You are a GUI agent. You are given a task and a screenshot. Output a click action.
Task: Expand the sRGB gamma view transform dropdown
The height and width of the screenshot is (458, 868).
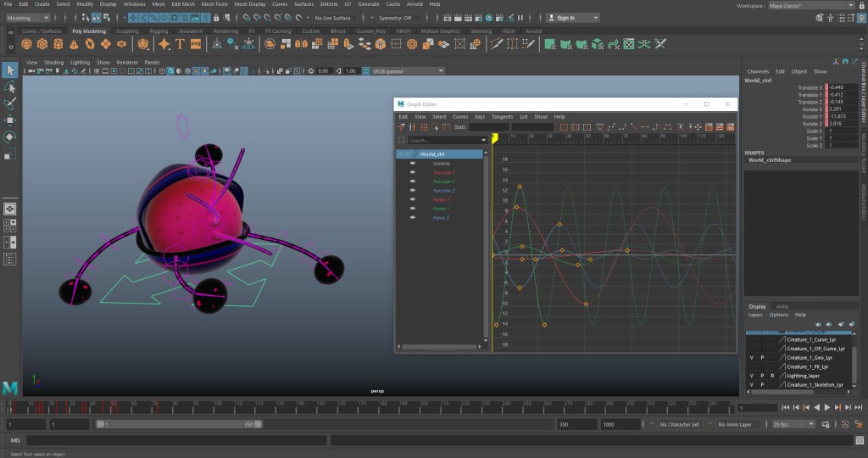[409, 71]
